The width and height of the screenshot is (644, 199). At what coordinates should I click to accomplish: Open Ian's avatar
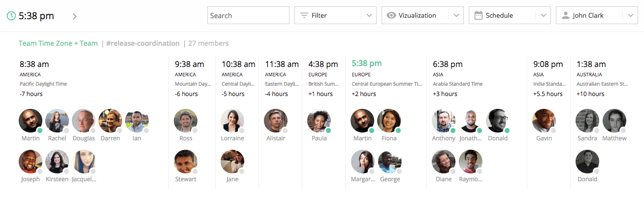click(x=137, y=121)
